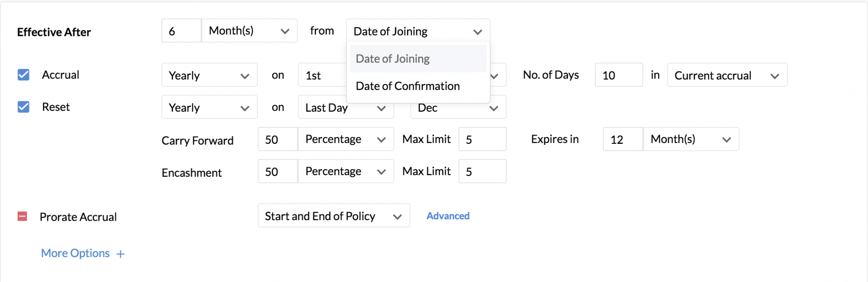Click the Advanced link
This screenshot has height=282, width=868.
(447, 216)
